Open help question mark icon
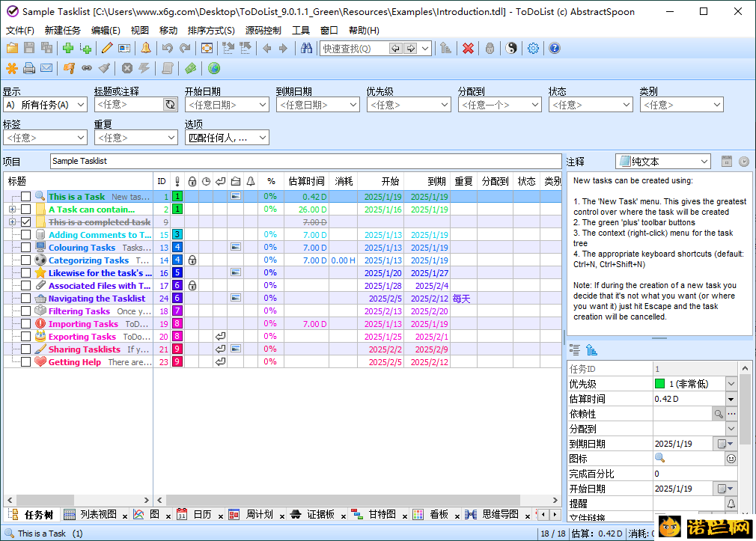This screenshot has height=541, width=756. pos(555,48)
